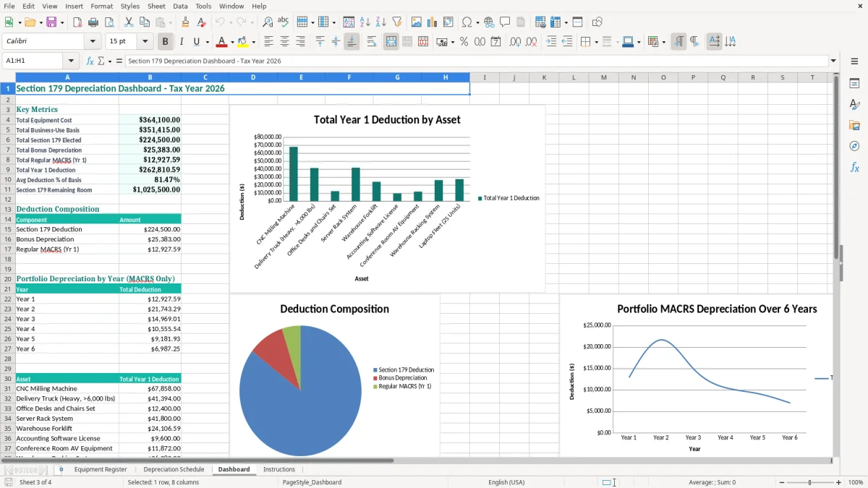
Task: Open sidebar Navigator compass icon
Action: point(854,146)
